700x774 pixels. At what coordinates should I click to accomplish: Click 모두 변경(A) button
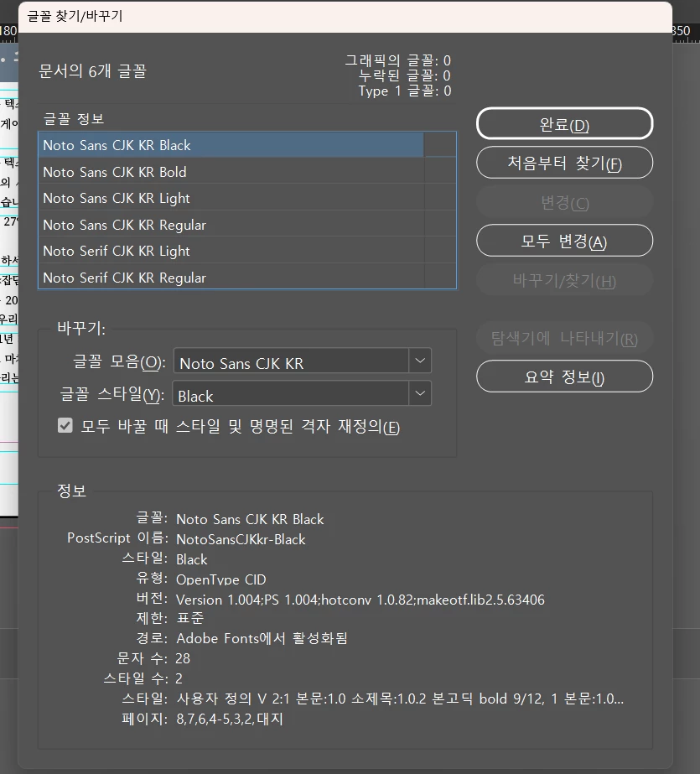(x=564, y=241)
